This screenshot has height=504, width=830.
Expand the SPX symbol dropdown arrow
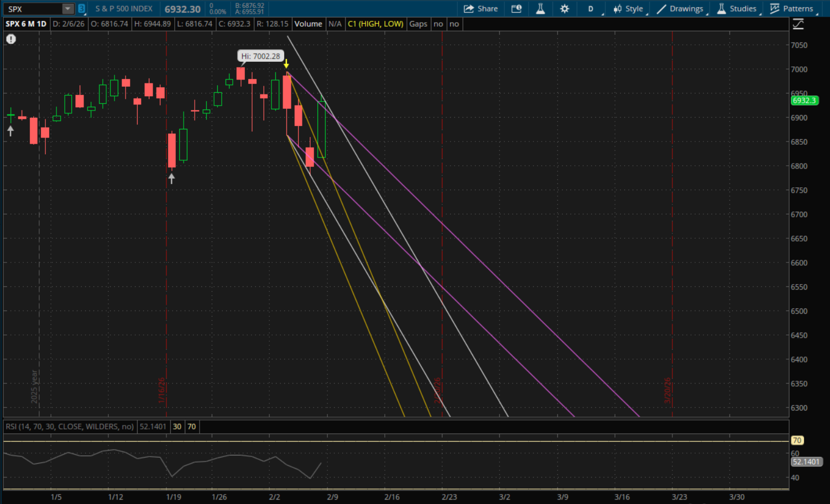(67, 9)
